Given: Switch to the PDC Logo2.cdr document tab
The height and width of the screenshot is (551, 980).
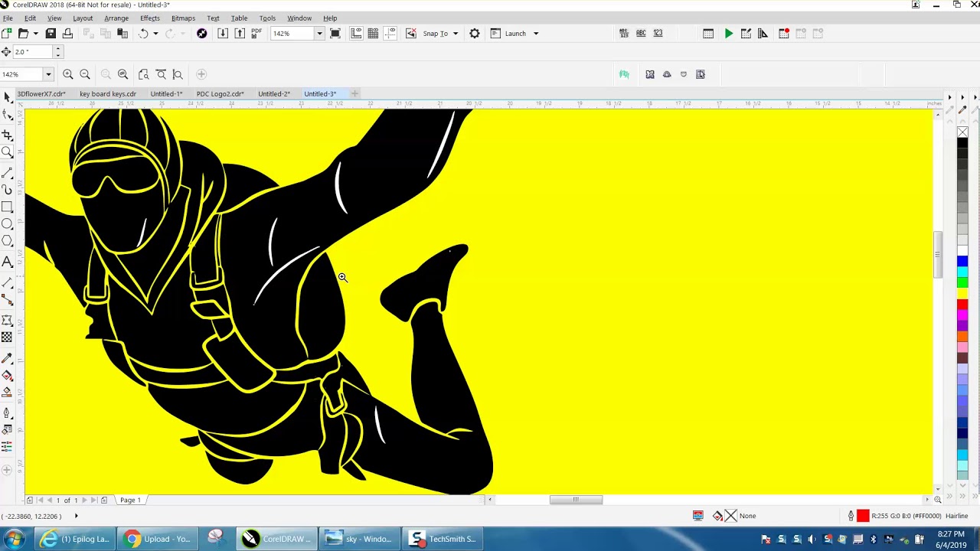Looking at the screenshot, I should point(220,94).
